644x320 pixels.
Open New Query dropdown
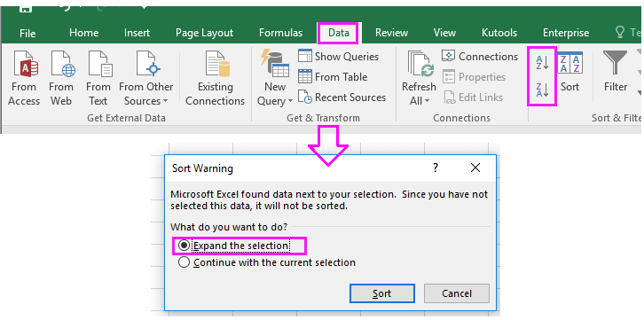coord(275,78)
